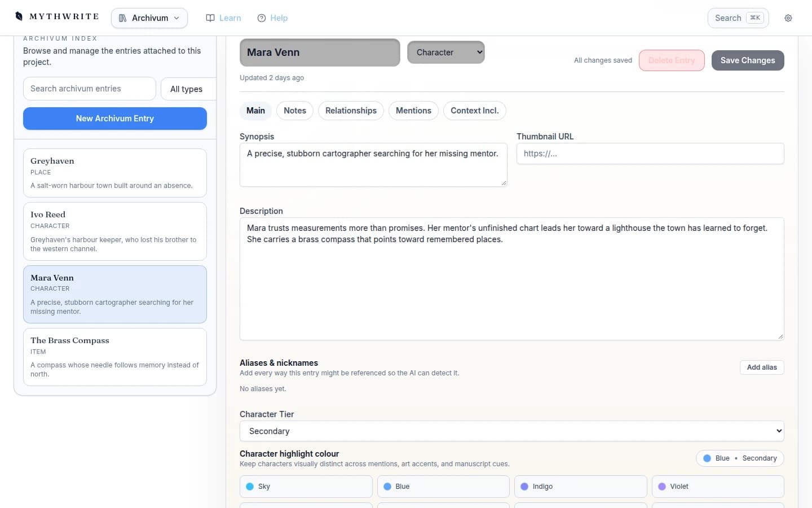Select the Sky highlight colour
812x508 pixels.
306,487
